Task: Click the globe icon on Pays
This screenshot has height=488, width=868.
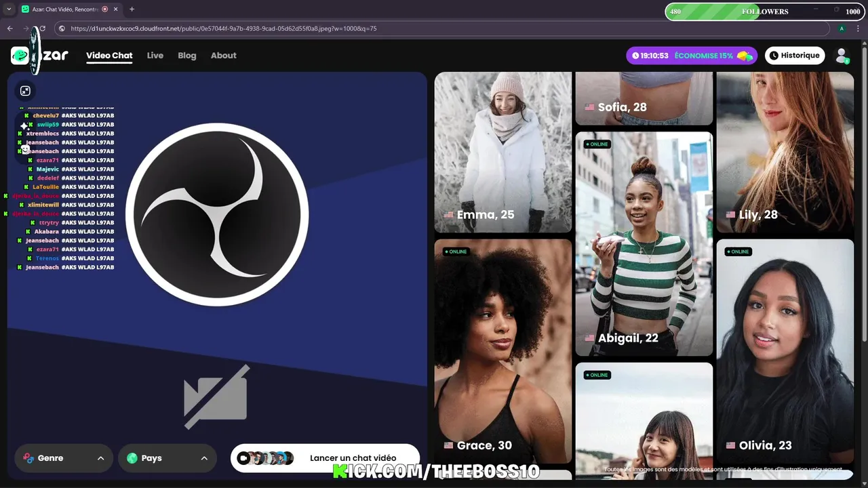Action: [132, 458]
